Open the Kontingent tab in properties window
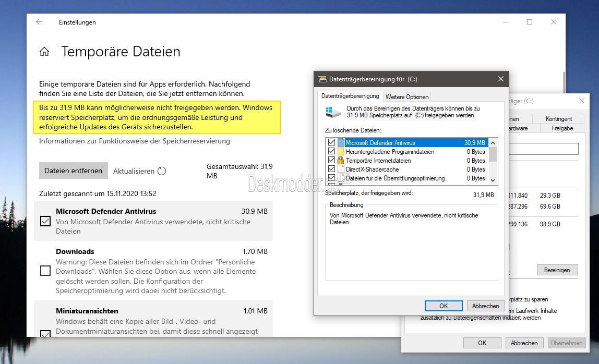Viewport: 599px width, 364px height. (x=558, y=119)
